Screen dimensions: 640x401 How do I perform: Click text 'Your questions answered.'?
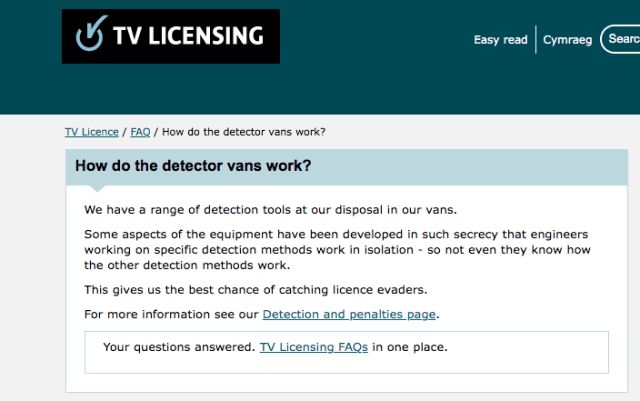pos(179,347)
